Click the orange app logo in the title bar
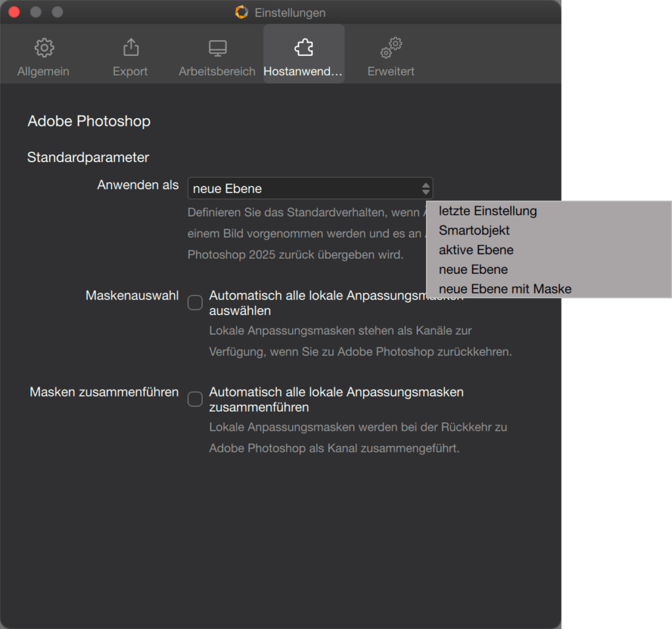 pyautogui.click(x=241, y=12)
